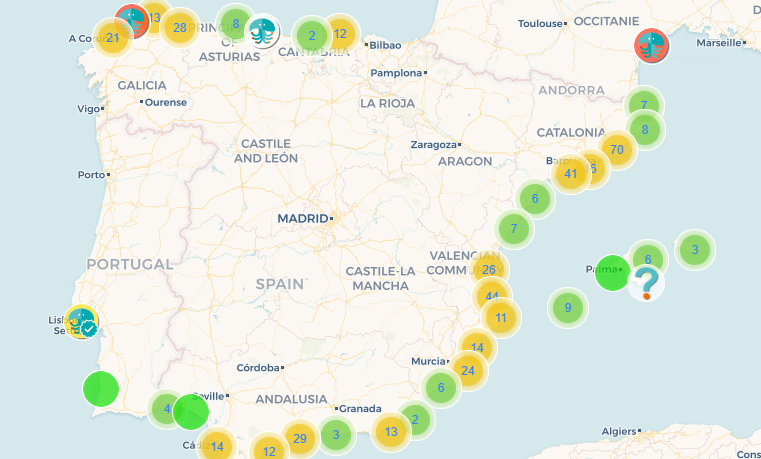Select the red octopus marker near A Coruña
The image size is (761, 459).
131,20
